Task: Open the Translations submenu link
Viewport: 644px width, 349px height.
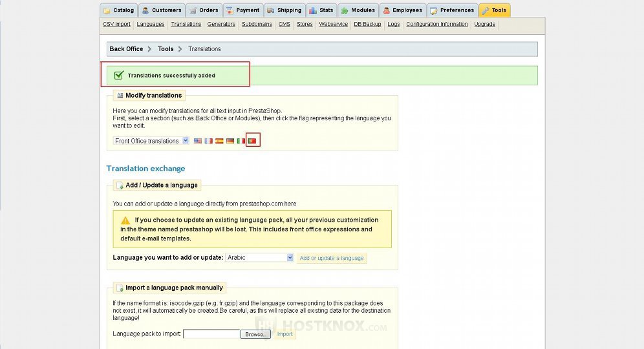Action: (x=186, y=24)
